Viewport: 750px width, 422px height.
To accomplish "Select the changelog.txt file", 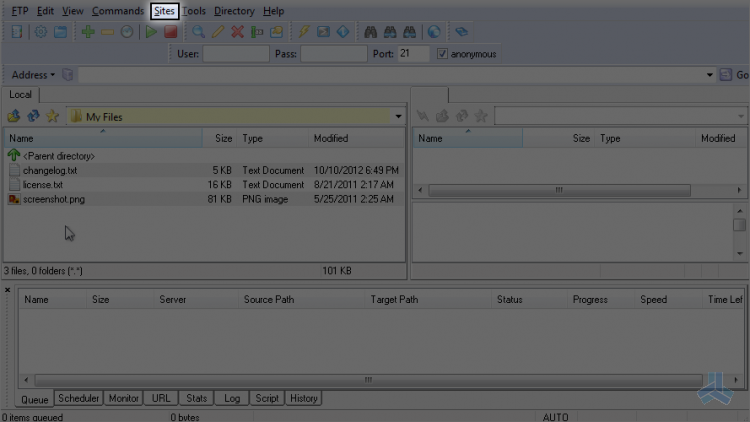I will click(x=204, y=170).
